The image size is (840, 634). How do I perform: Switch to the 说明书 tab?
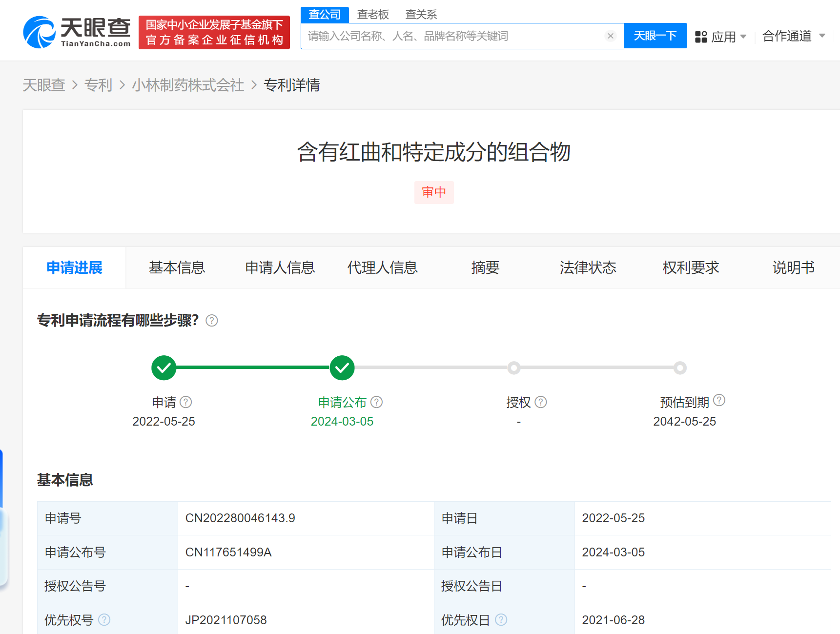pyautogui.click(x=793, y=268)
